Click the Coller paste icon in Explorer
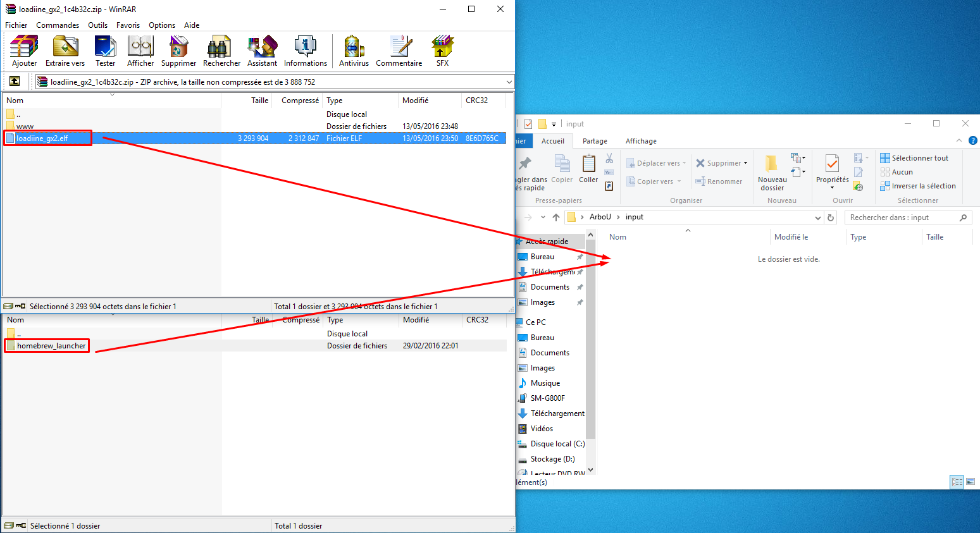The width and height of the screenshot is (980, 533). tap(588, 164)
